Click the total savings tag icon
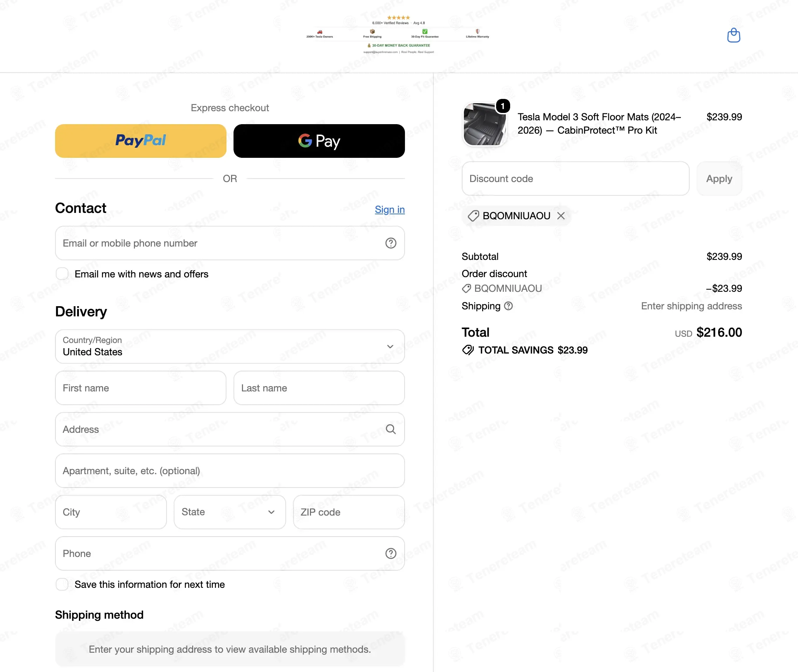 468,350
